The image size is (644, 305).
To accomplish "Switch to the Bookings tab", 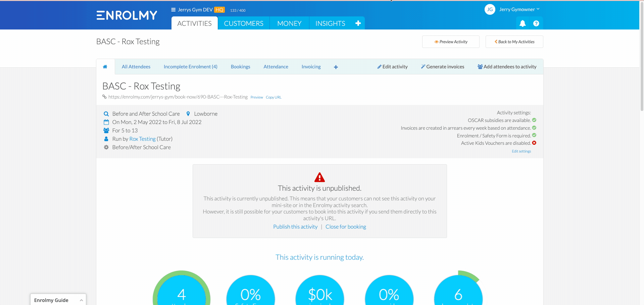I will pyautogui.click(x=240, y=67).
